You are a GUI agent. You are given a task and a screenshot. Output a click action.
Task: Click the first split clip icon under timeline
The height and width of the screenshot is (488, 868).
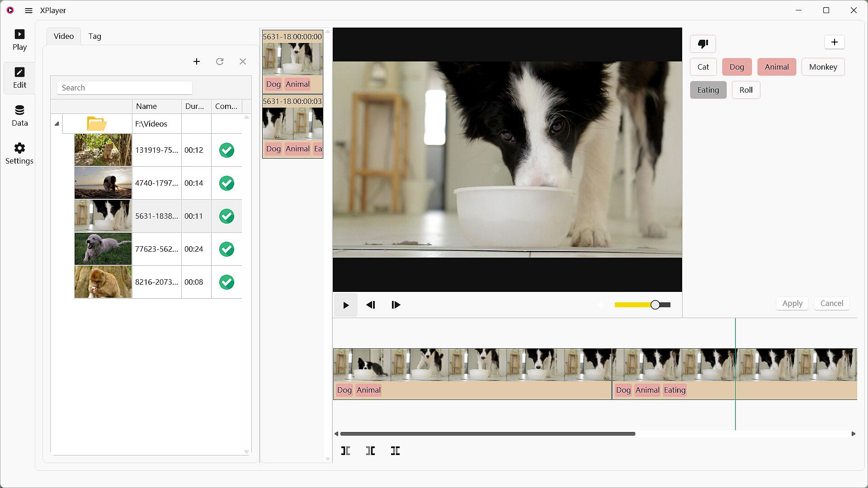[345, 450]
